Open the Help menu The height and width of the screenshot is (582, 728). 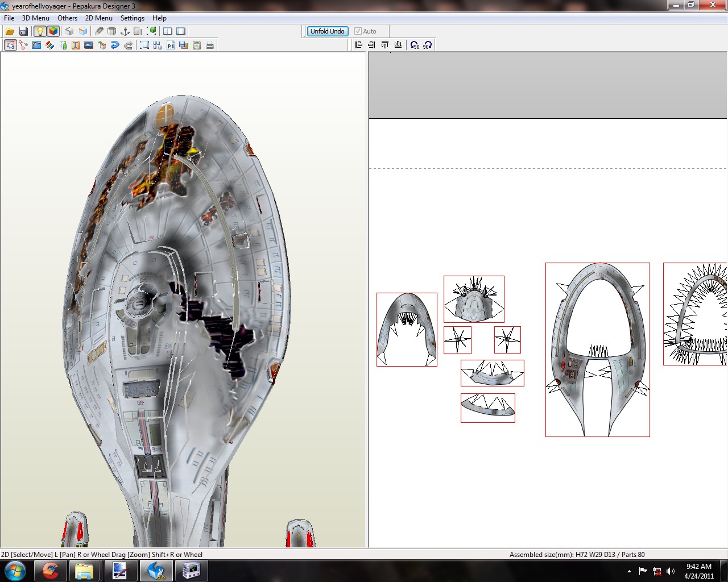[159, 18]
